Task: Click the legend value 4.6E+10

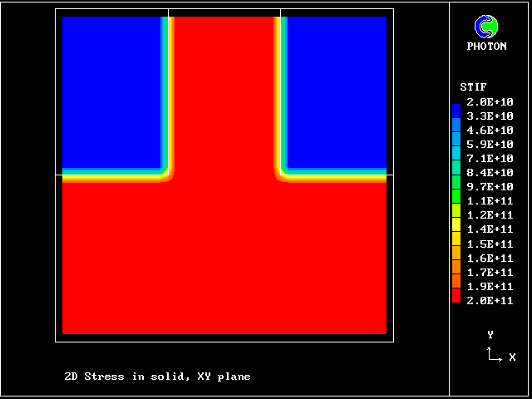Action: 490,131
